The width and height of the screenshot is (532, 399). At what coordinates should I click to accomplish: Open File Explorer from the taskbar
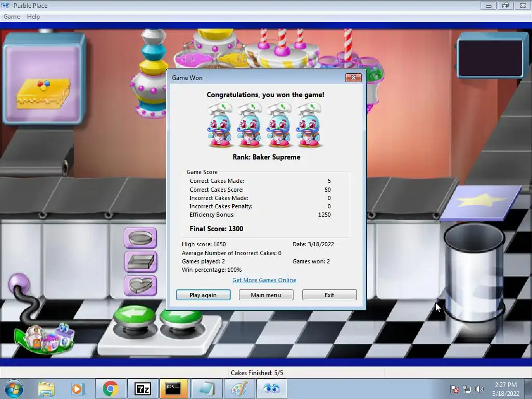coord(46,389)
